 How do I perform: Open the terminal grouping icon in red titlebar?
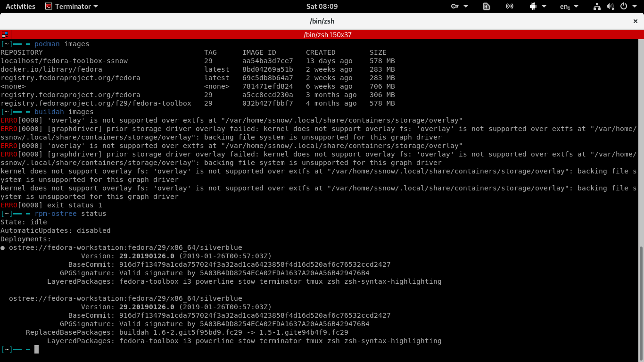5,34
